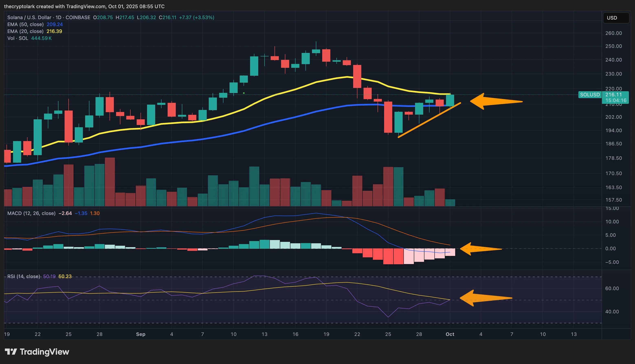Click the Oct label on the date axis
The width and height of the screenshot is (635, 364).
pyautogui.click(x=450, y=334)
